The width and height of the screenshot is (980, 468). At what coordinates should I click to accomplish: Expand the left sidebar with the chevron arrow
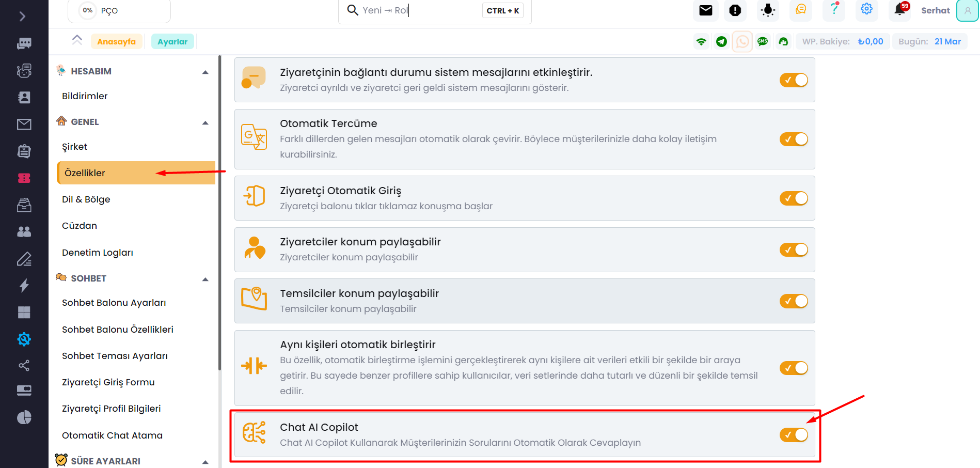point(22,17)
